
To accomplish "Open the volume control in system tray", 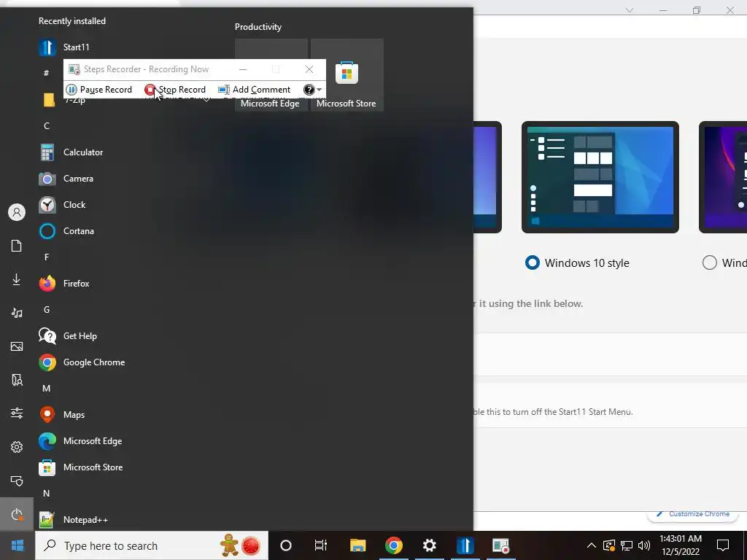I will 643,545.
